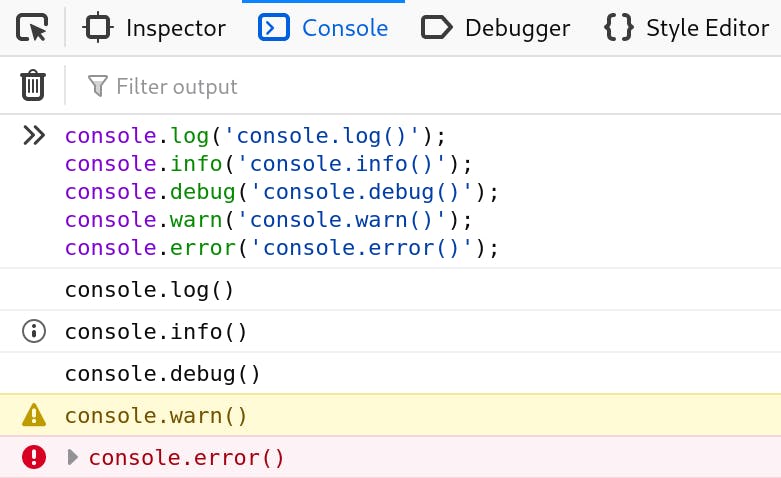Expand the console.error() stack trace
This screenshot has height=478, width=781.
tap(72, 458)
